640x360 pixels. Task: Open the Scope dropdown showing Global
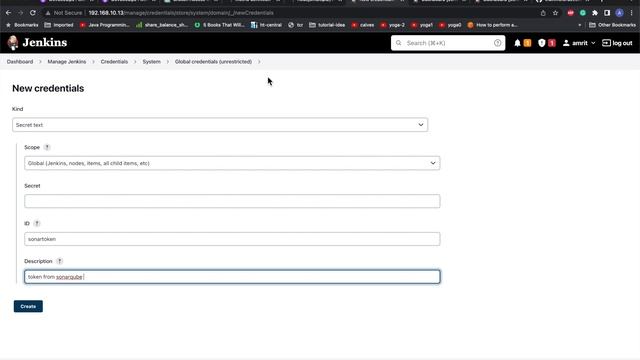point(232,163)
